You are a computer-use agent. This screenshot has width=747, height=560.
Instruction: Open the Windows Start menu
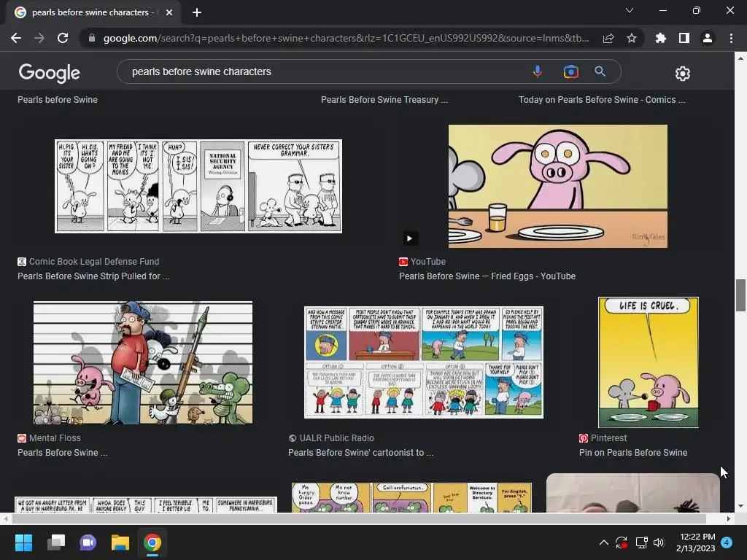(23, 542)
